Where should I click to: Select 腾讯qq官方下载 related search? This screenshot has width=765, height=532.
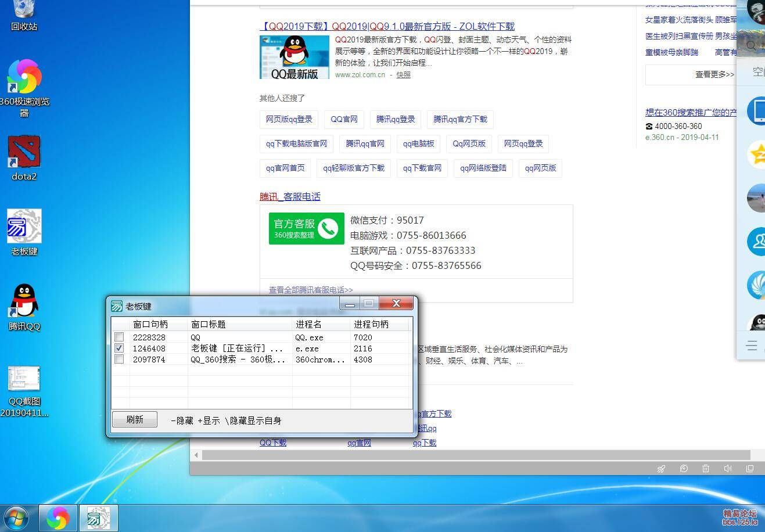[460, 119]
